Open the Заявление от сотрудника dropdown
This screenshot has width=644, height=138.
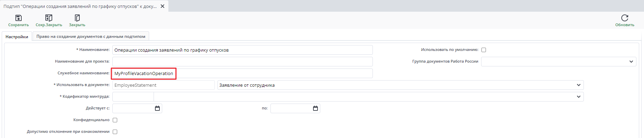[579, 85]
